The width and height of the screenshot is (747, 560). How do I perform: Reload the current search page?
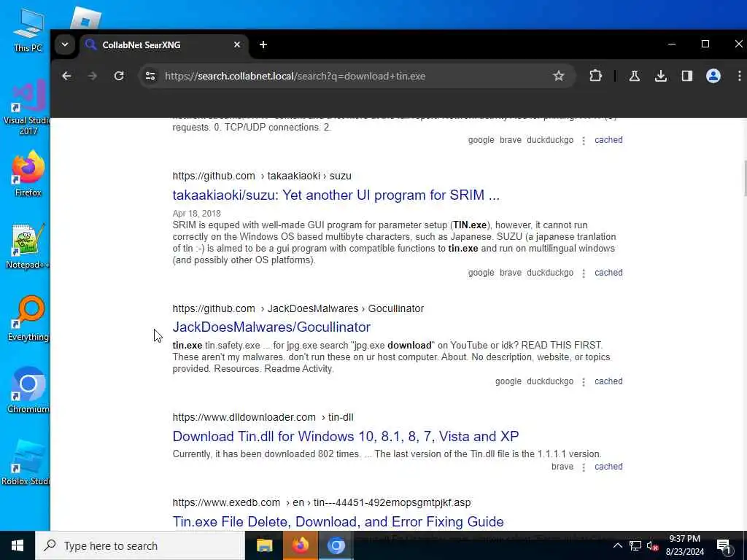(x=119, y=76)
